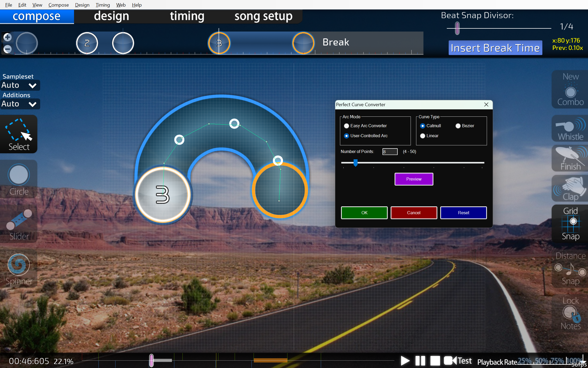This screenshot has width=588, height=368.
Task: Switch to the design tab
Action: (112, 16)
